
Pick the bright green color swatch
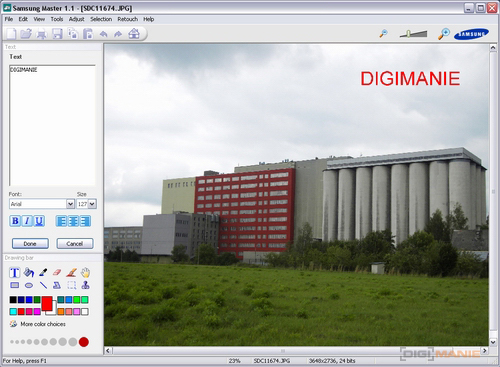77,300
